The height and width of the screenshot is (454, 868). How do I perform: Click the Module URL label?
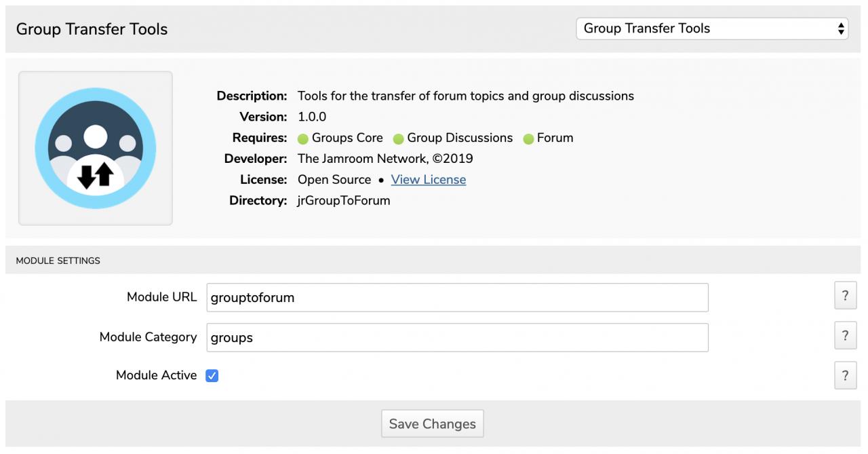click(161, 297)
